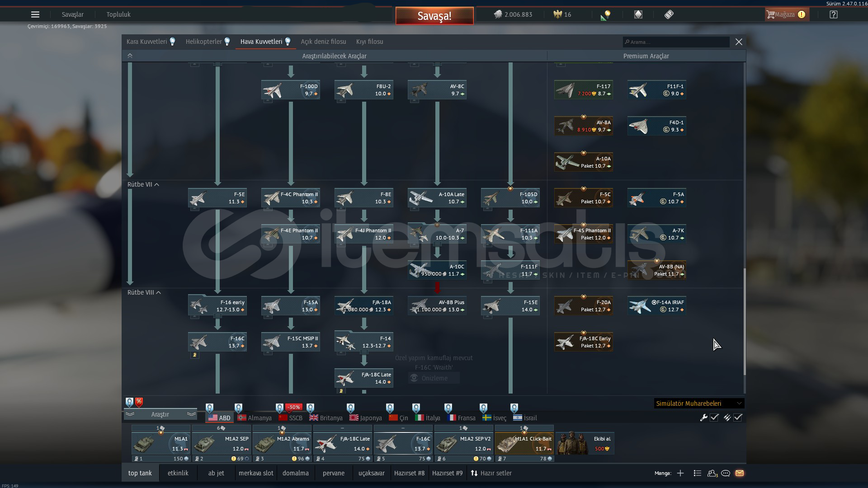Select the F-15E aircraft icon

[x=510, y=306]
